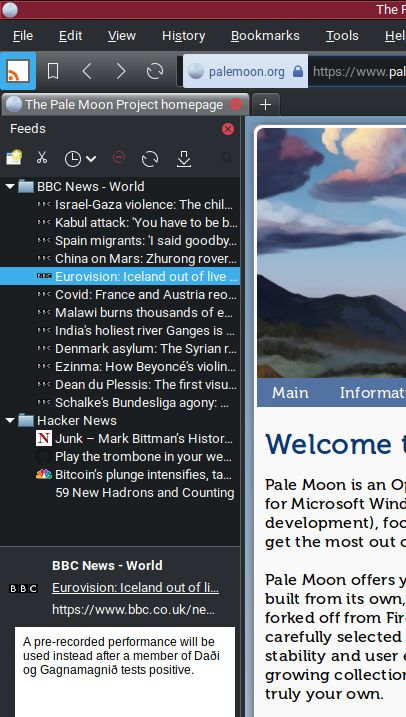Open View menu
Screen dimensions: 406x717
pos(122,36)
